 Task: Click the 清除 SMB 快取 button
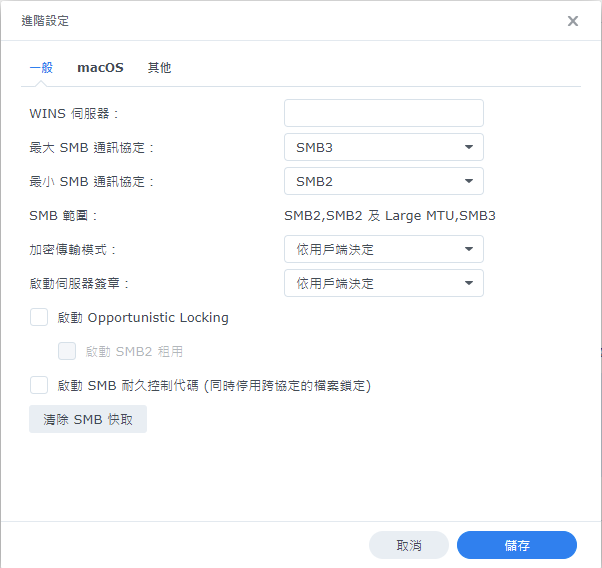click(88, 419)
